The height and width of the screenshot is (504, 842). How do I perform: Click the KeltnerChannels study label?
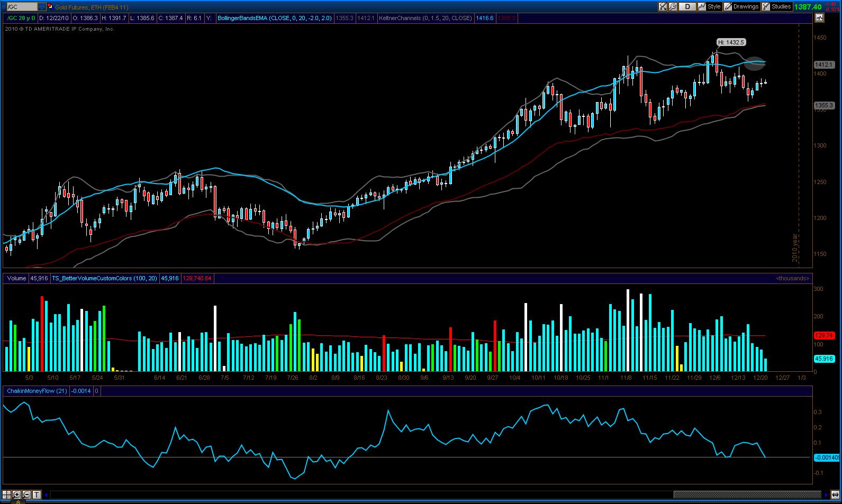tap(425, 18)
